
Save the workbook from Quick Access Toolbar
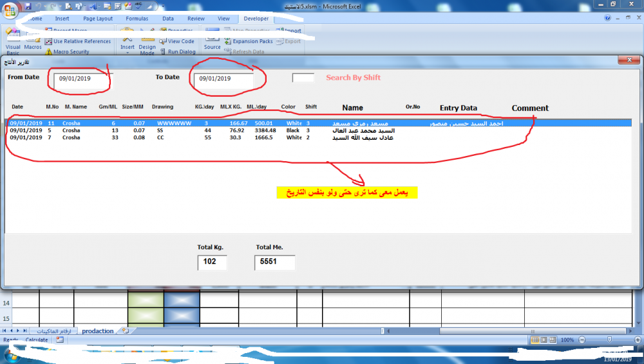pyautogui.click(x=28, y=6)
